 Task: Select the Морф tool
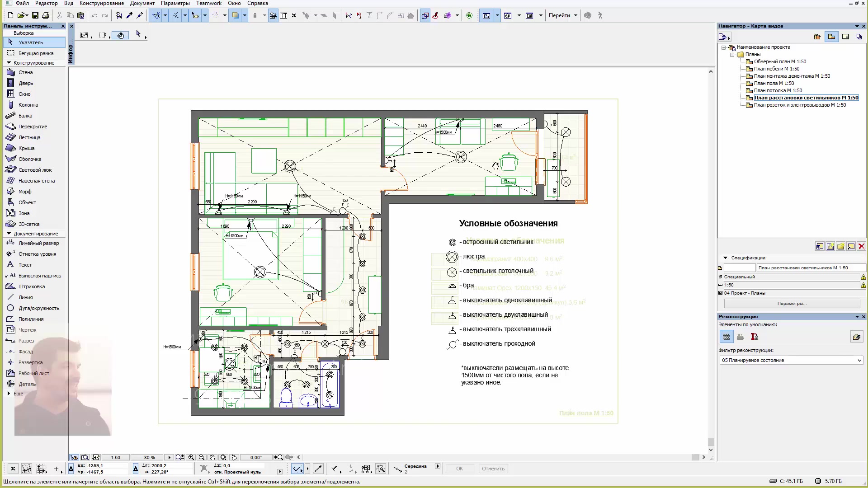click(x=34, y=192)
